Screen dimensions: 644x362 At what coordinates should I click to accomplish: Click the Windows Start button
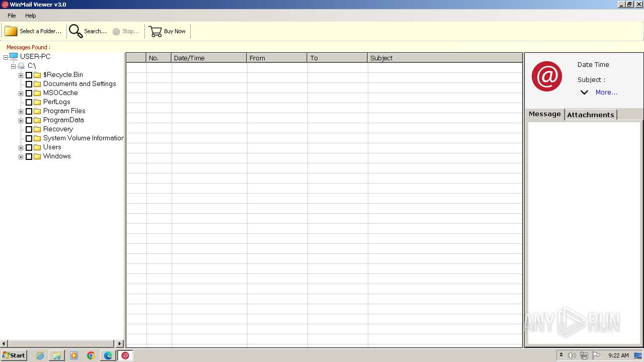(14, 355)
